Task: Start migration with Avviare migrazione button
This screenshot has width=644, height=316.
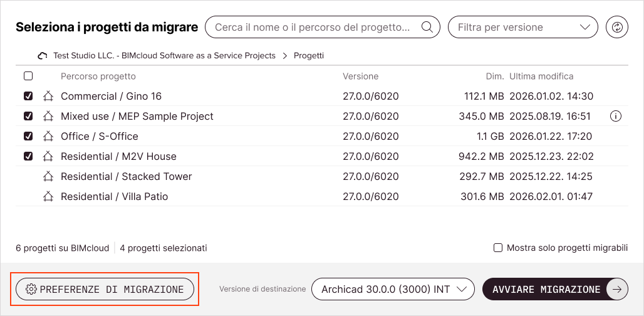Action: click(555, 289)
